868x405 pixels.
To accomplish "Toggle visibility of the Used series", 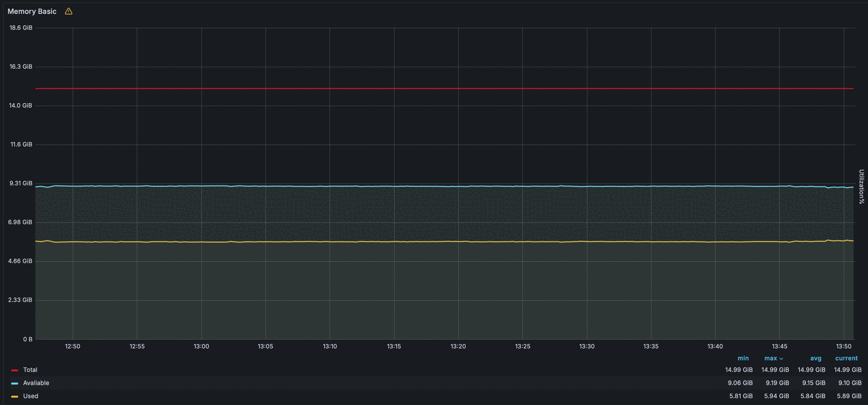I will pyautogui.click(x=30, y=396).
